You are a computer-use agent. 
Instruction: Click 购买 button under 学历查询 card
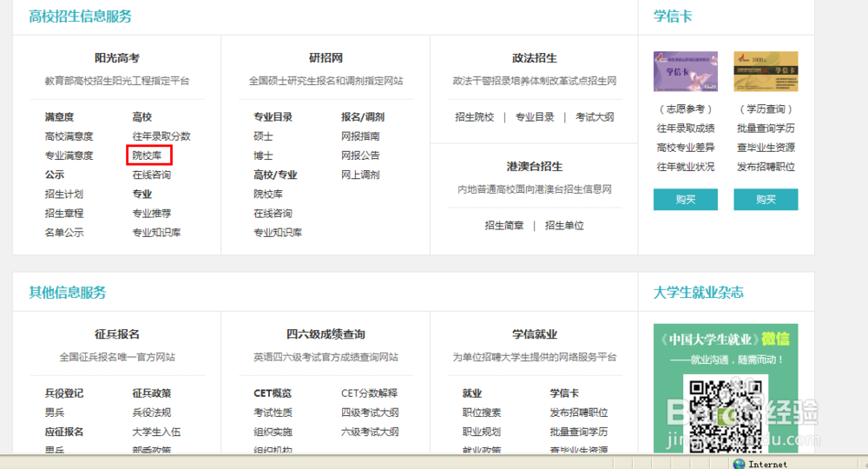point(766,200)
